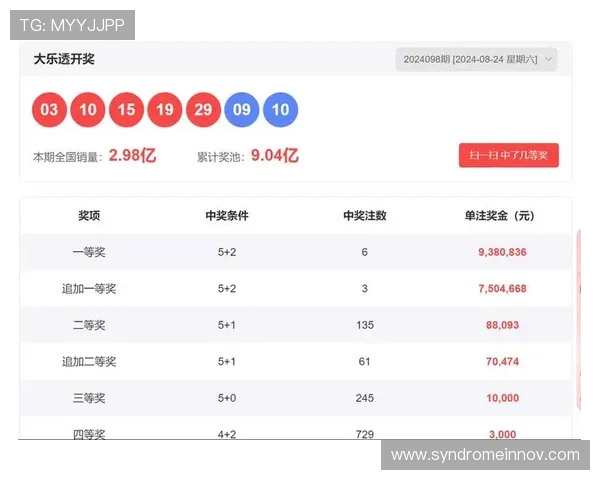Select the 追加一等奖 row label
Screen dimensions: 600x480
89,288
